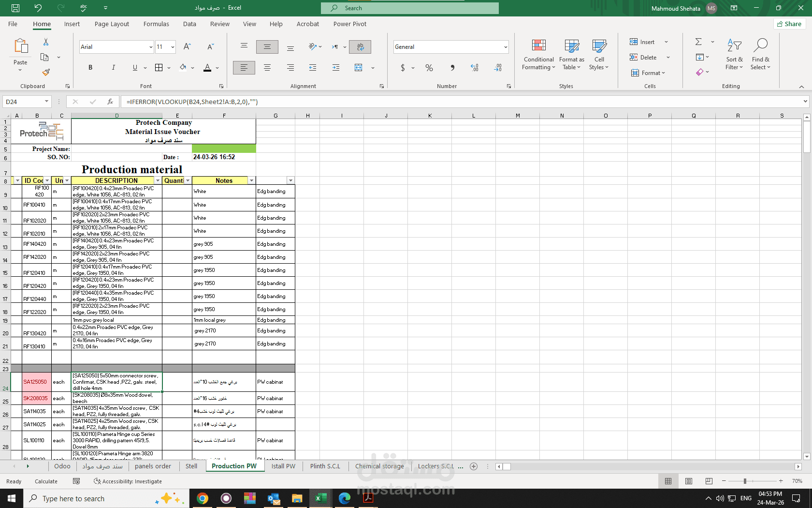
Task: Open the Insert Function dialog
Action: (x=110, y=102)
